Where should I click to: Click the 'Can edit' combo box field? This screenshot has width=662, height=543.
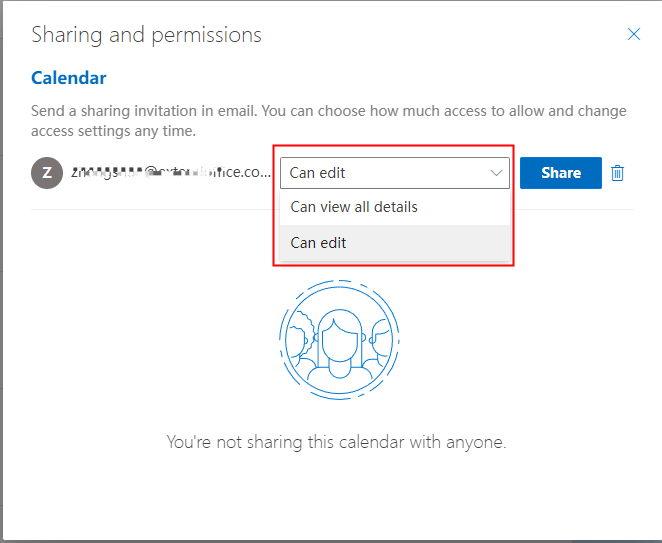click(380, 173)
